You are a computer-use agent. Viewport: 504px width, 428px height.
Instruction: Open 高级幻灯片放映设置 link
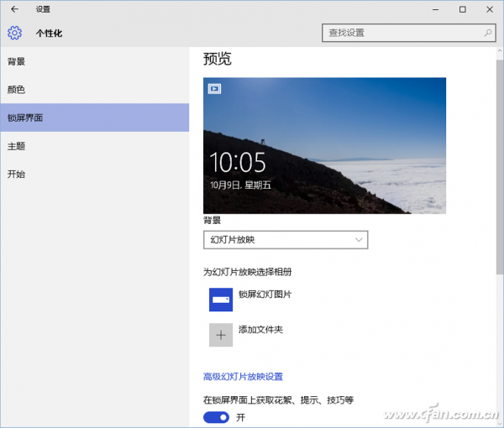point(243,376)
